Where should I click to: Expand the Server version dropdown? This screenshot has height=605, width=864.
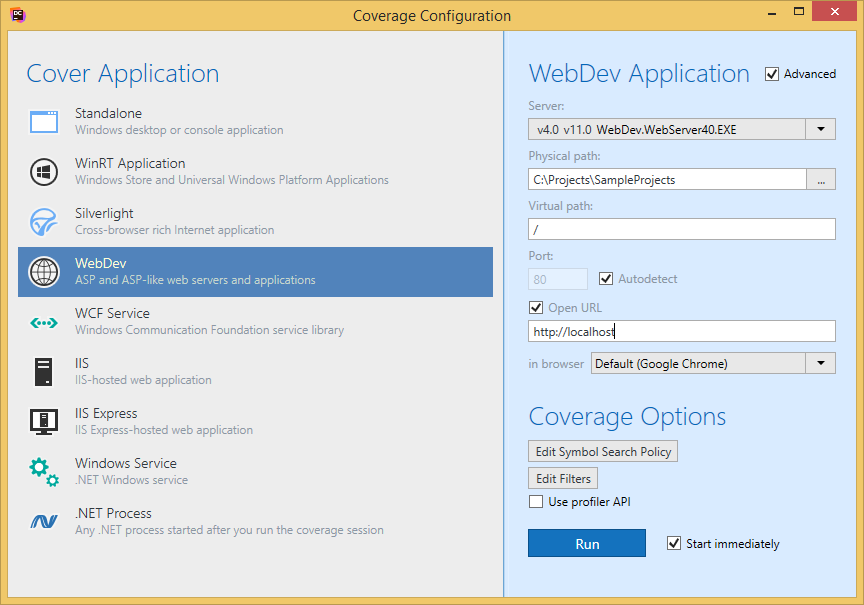pos(820,129)
